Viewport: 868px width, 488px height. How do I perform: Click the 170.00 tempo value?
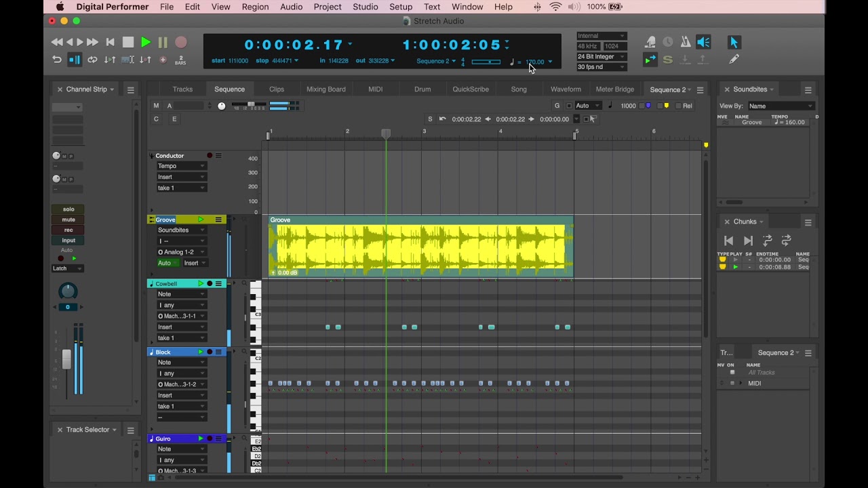[x=535, y=62]
